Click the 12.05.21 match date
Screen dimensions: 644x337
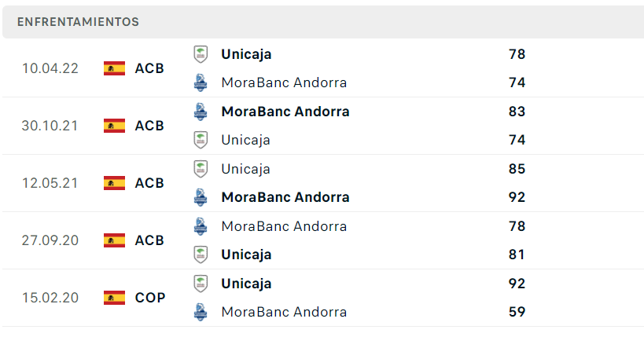(50, 183)
